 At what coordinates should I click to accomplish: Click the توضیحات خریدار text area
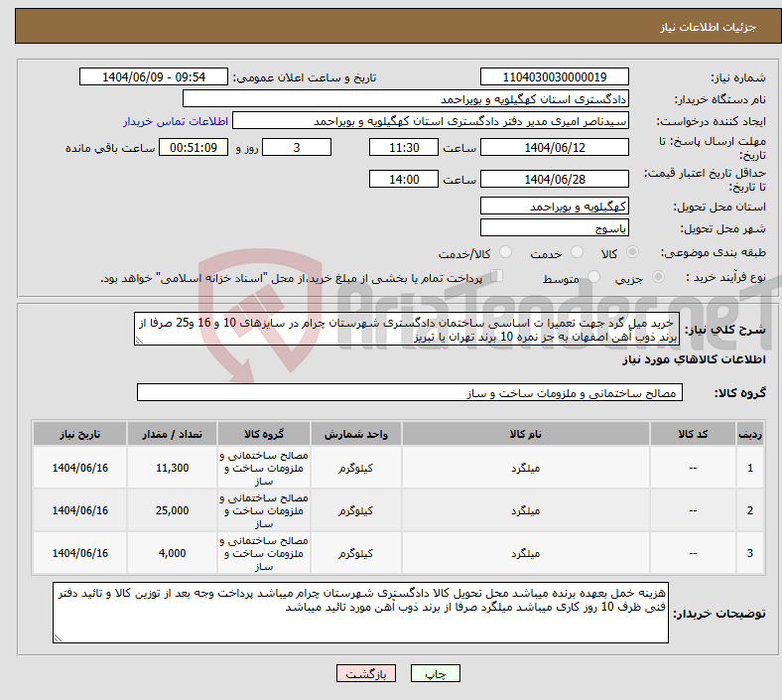[363, 613]
